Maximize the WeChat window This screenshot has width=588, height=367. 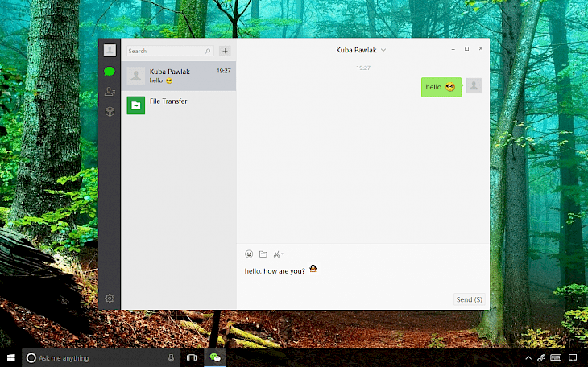click(467, 49)
